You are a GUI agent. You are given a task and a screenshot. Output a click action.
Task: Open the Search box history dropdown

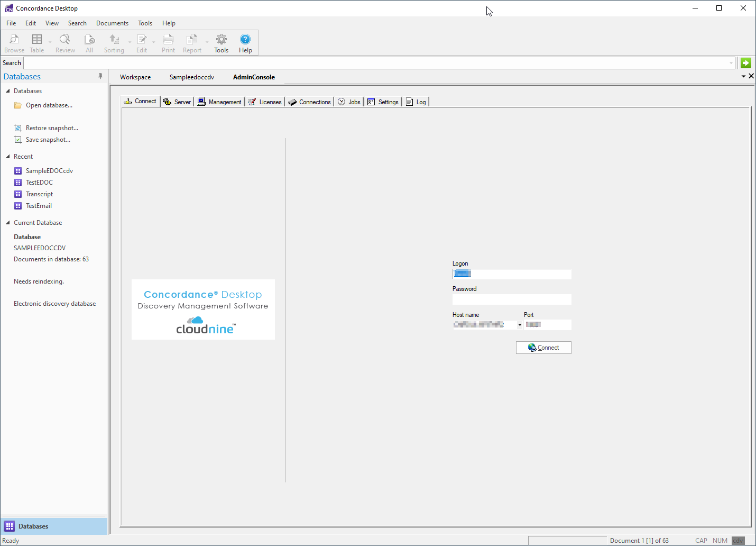(731, 63)
